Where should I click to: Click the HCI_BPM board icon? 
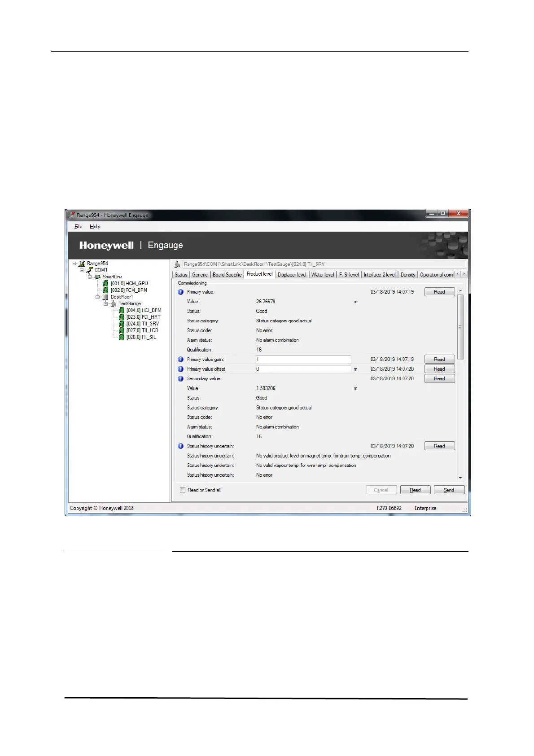[x=122, y=311]
